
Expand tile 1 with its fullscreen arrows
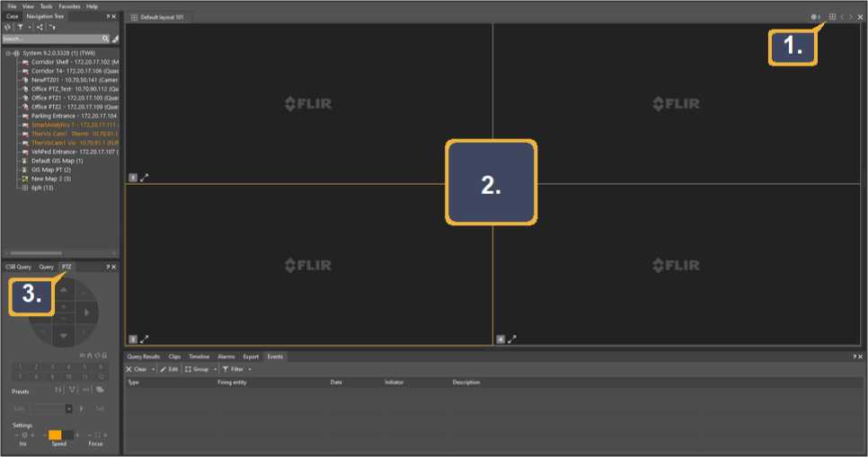[x=145, y=178]
